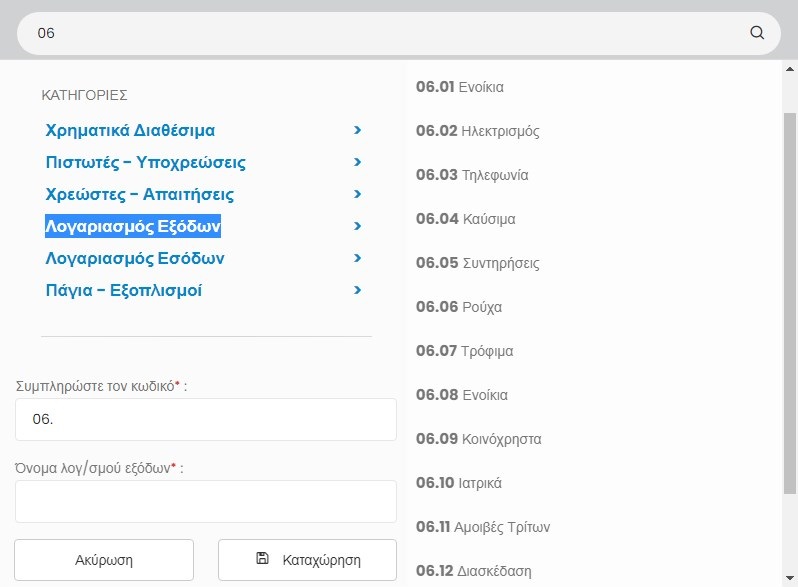Expand Χρεώστες – Απαιτήσεις chevron arrow
Viewport: 798px width, 587px height.
pyautogui.click(x=357, y=194)
